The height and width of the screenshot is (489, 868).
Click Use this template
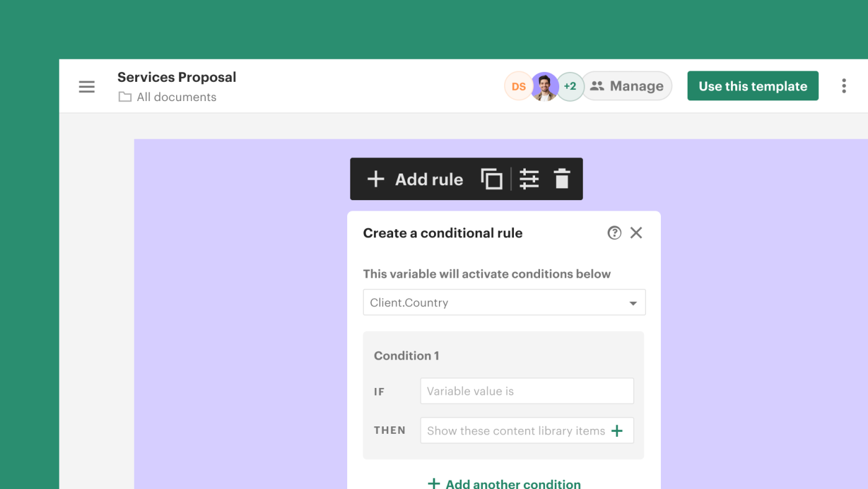(752, 86)
